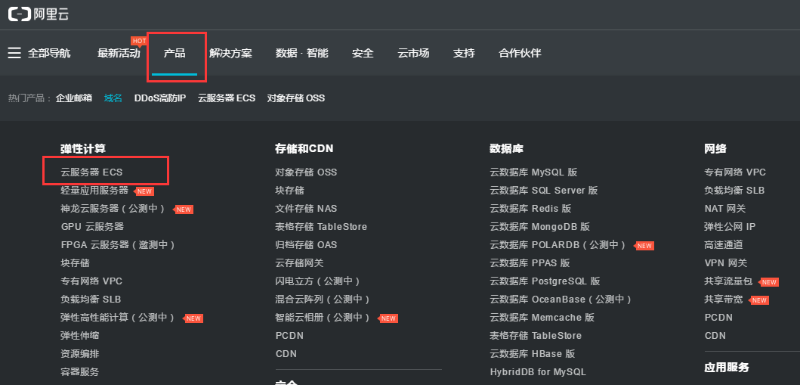Viewport: 800px width, 385px height.
Task: Open 负载均衡 SLB under 网络
Action: (x=735, y=191)
